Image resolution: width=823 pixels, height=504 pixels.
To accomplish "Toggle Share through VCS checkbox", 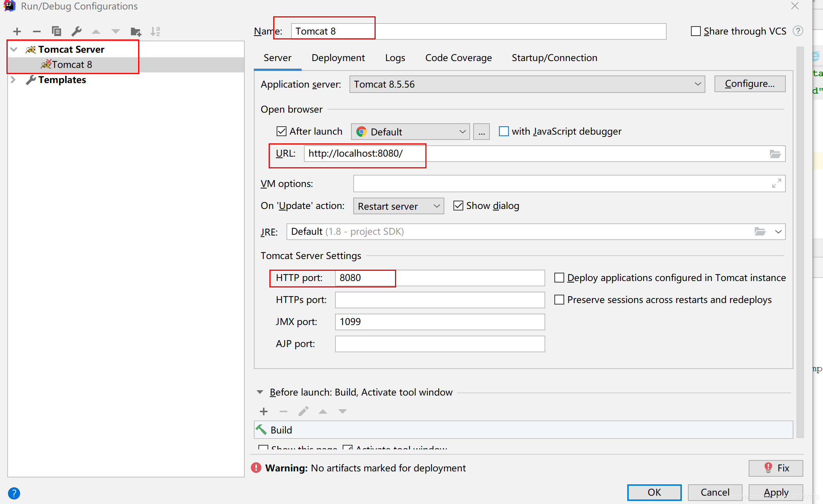I will pos(696,31).
